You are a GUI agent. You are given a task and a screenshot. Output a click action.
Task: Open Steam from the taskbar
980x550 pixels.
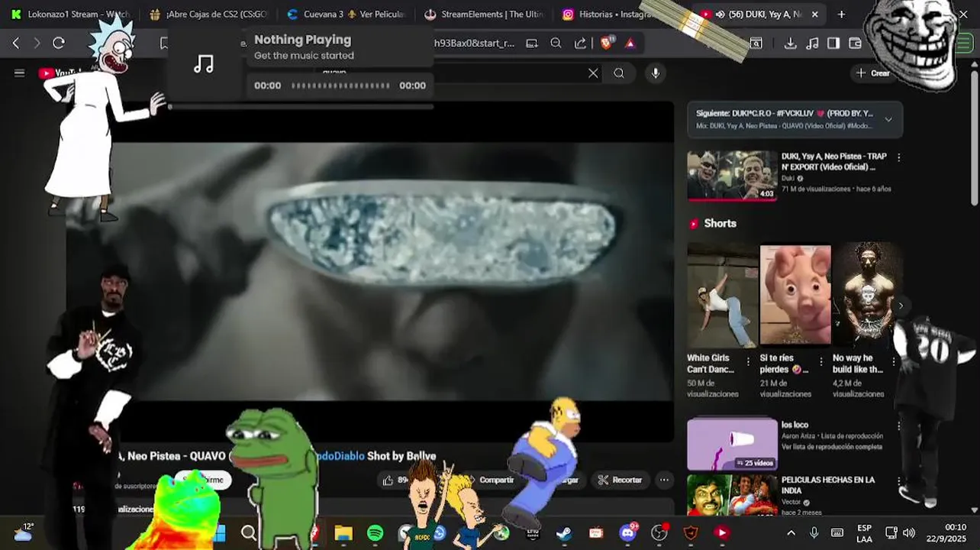[x=564, y=533]
